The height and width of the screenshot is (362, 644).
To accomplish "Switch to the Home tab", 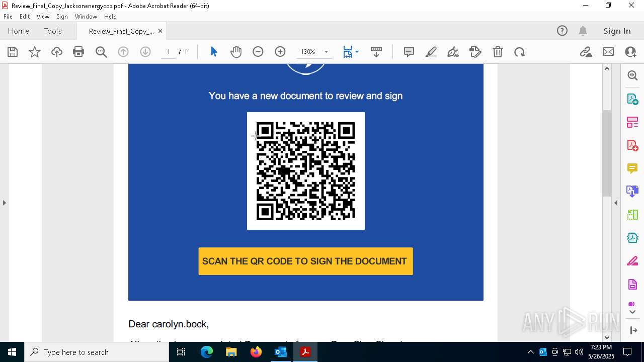I will (19, 31).
